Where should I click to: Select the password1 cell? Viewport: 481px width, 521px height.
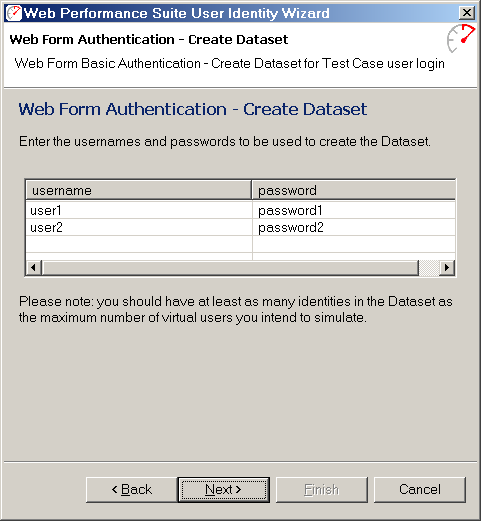coord(354,210)
